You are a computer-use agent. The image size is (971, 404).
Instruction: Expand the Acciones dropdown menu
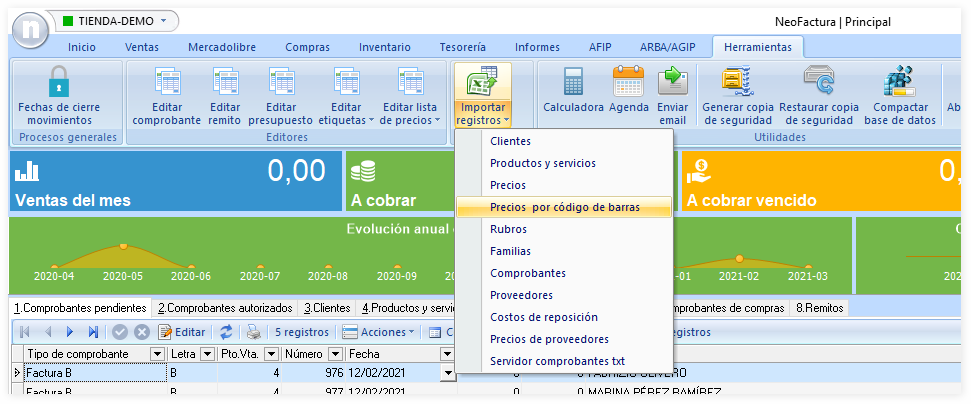tap(379, 332)
